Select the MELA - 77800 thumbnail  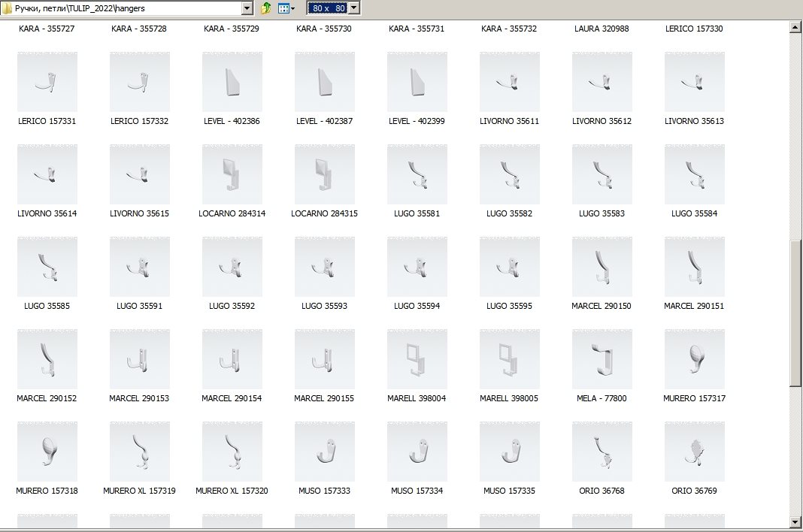click(601, 359)
